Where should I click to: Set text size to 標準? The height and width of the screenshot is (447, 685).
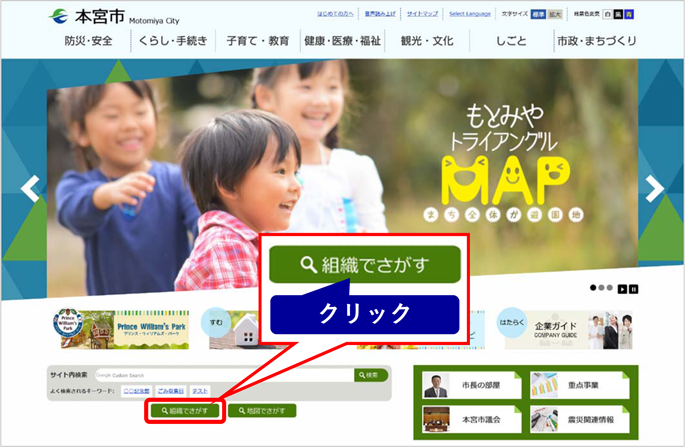538,14
